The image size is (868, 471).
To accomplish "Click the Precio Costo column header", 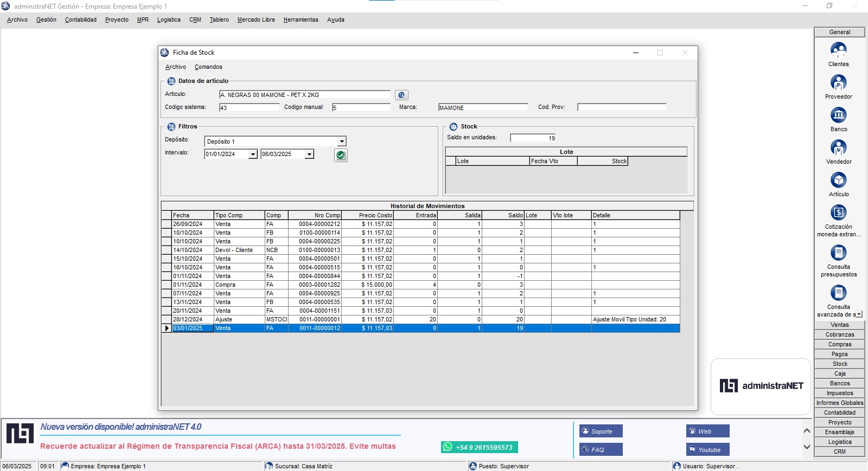I will [368, 215].
